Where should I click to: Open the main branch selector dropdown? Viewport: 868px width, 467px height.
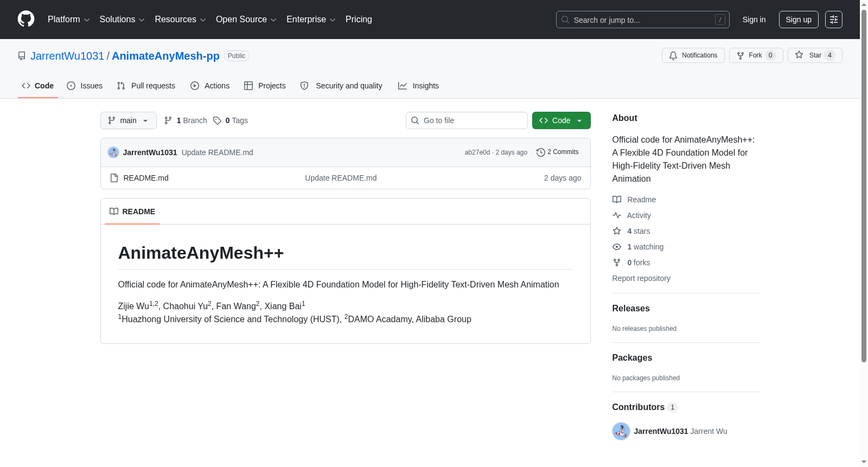click(129, 120)
